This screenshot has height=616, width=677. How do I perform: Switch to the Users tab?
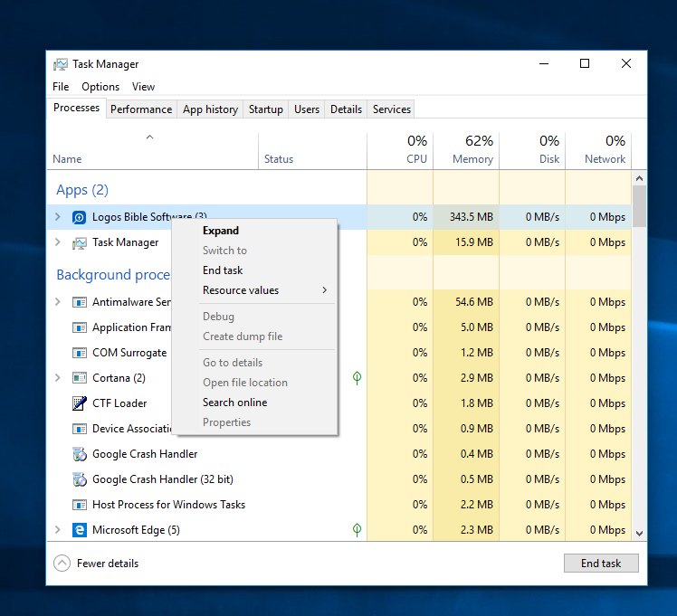click(307, 109)
